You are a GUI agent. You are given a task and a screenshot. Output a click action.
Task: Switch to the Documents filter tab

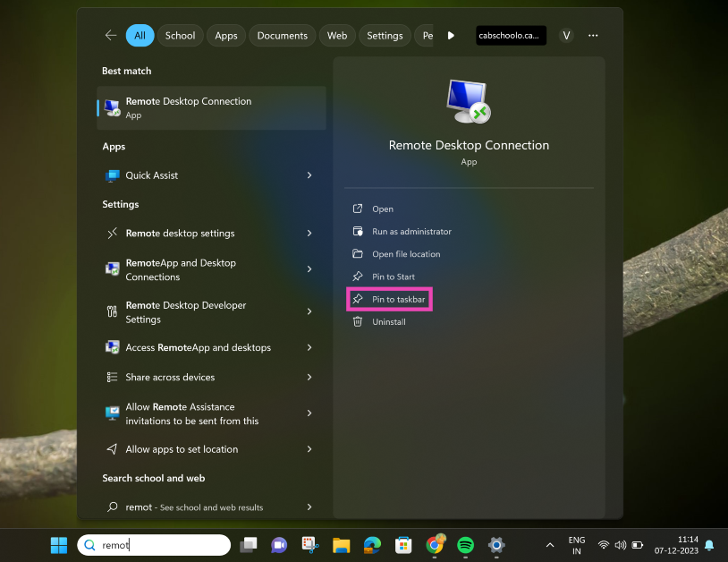[282, 36]
